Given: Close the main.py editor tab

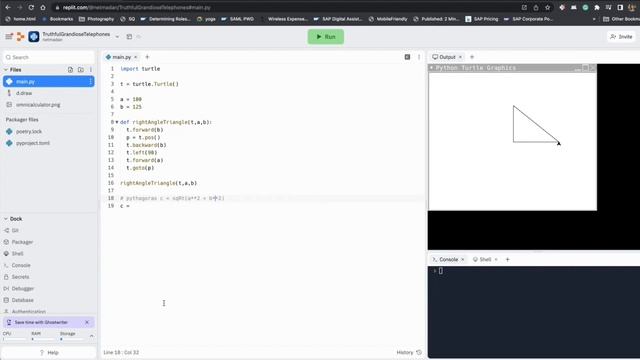Looking at the screenshot, I should [136, 57].
